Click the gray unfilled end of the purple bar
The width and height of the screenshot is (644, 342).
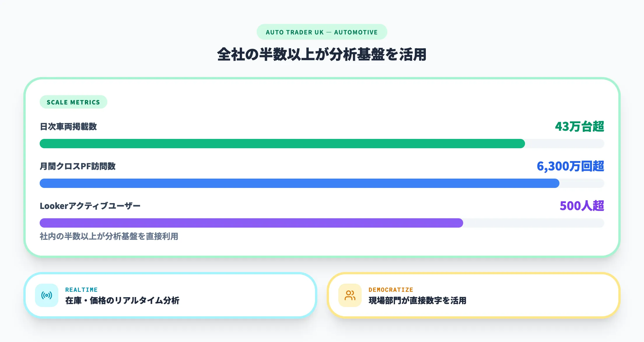coord(534,223)
